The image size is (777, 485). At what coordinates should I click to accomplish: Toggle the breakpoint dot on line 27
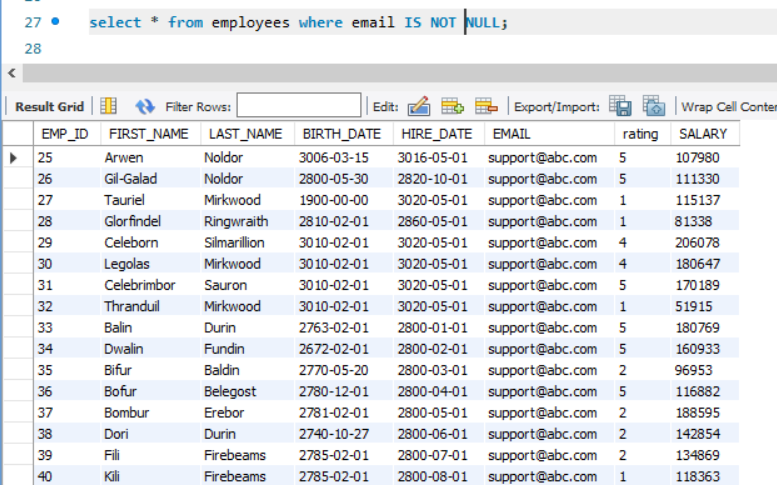pos(56,21)
